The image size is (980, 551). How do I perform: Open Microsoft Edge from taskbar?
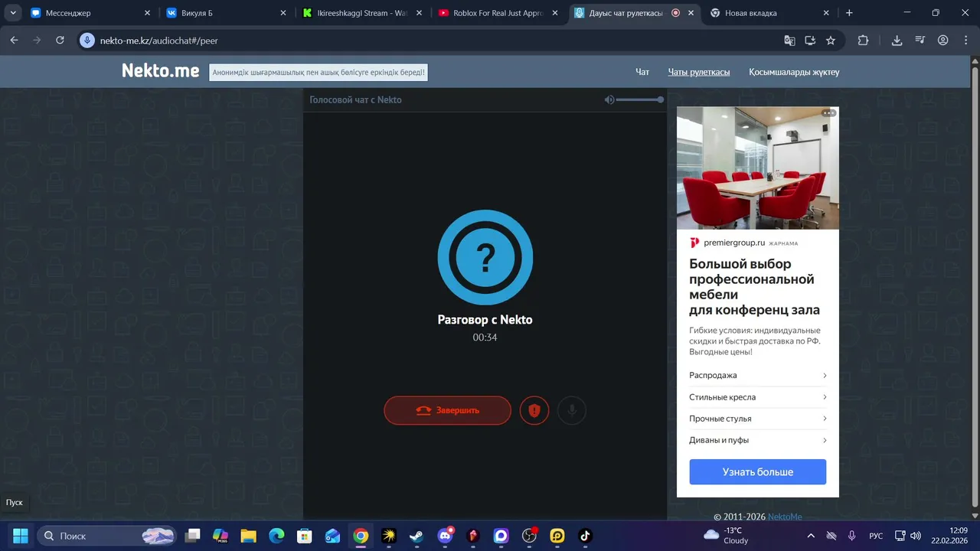tap(276, 536)
